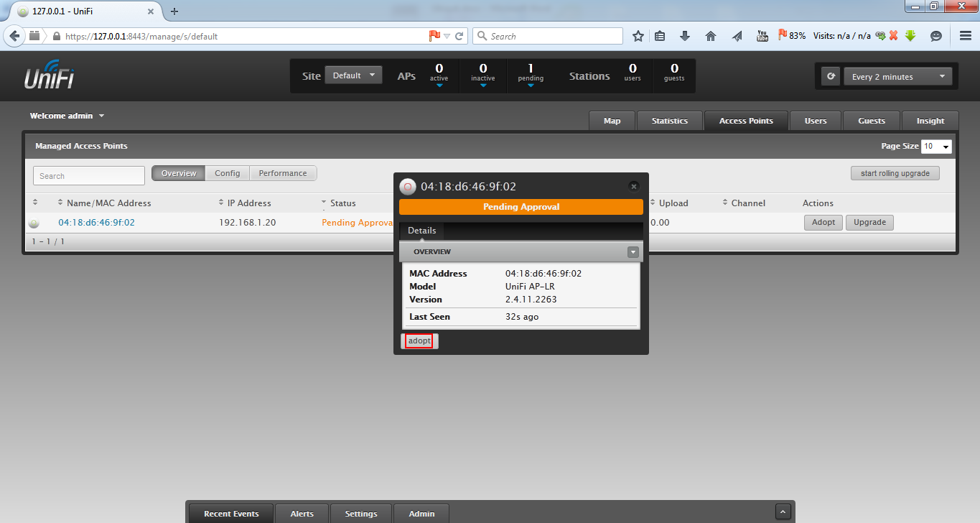The image size is (980, 523).
Task: Expand the inactive APs arrow
Action: (483, 85)
